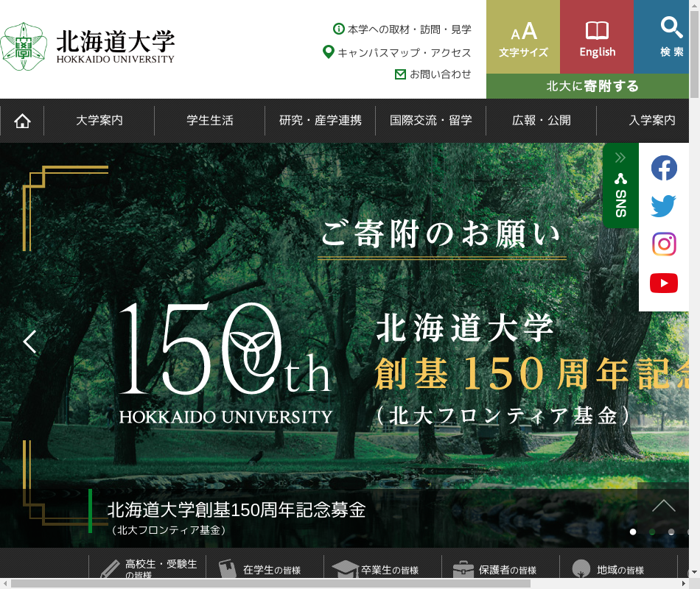Image resolution: width=700 pixels, height=589 pixels.
Task: Open the 国際交流・留学 menu
Action: click(431, 121)
